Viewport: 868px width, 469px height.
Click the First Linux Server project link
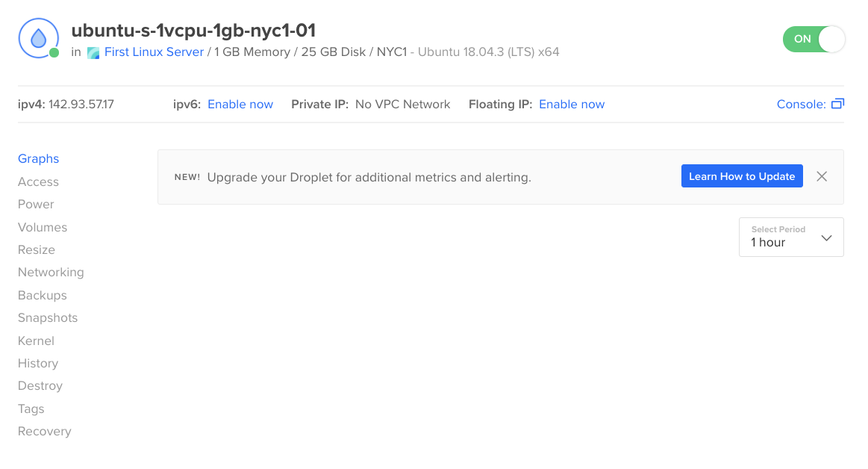(x=154, y=52)
